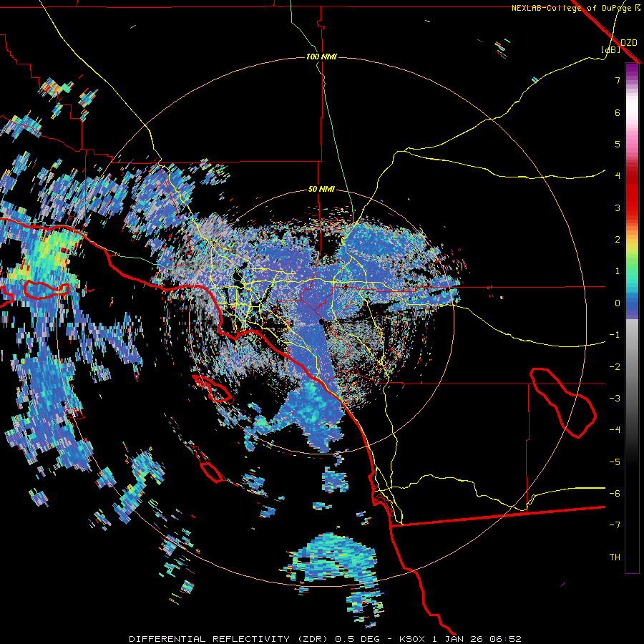Click the KSOX radar site identifier
Screen dimensions: 644x644
coord(412,639)
